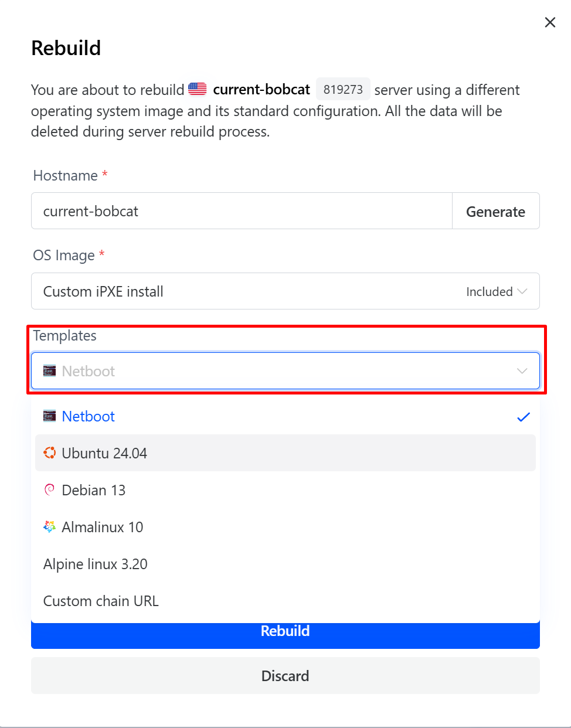Viewport: 571px width, 728px height.
Task: Click Netboot icon in Templates field
Action: 50,370
